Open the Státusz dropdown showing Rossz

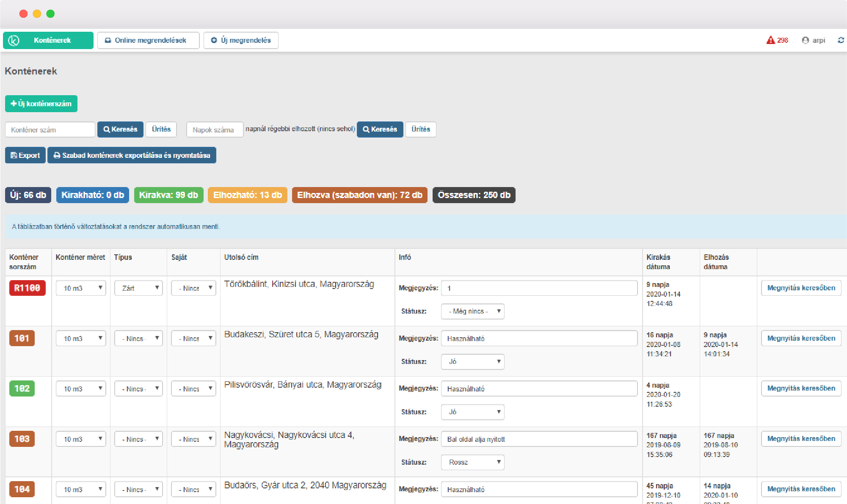[472, 462]
